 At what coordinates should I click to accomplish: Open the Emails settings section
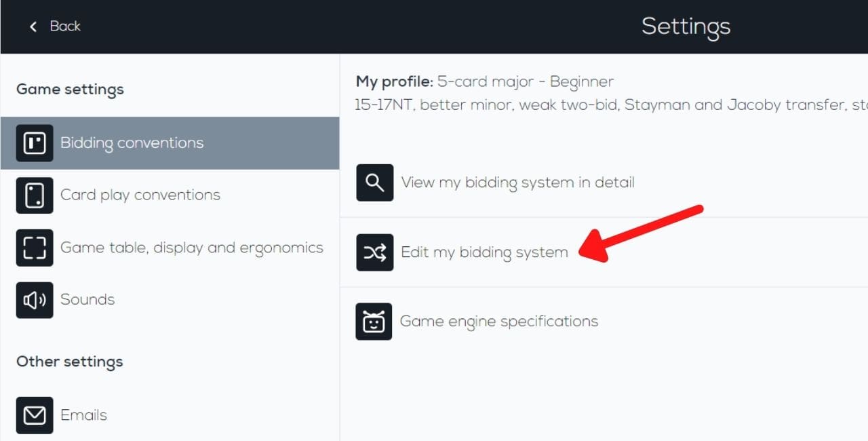pos(83,415)
